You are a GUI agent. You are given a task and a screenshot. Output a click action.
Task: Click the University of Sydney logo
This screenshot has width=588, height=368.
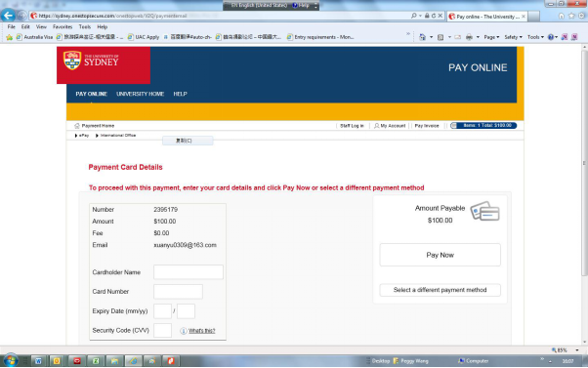coord(91,61)
